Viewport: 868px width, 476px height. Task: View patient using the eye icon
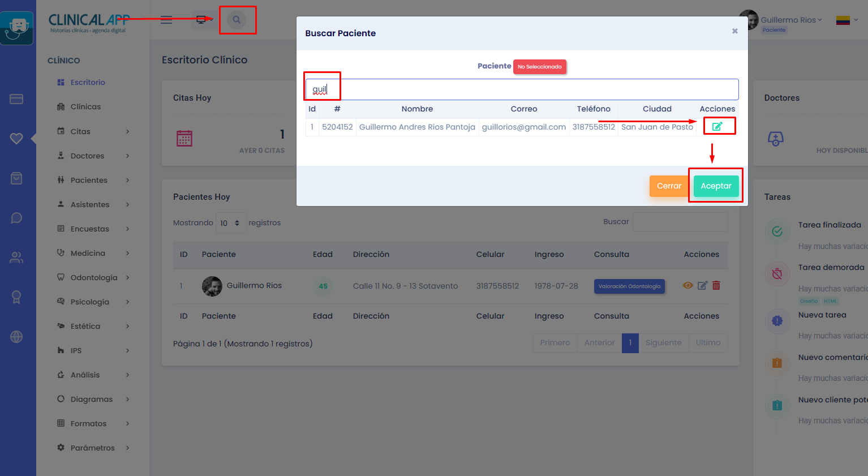pyautogui.click(x=687, y=286)
